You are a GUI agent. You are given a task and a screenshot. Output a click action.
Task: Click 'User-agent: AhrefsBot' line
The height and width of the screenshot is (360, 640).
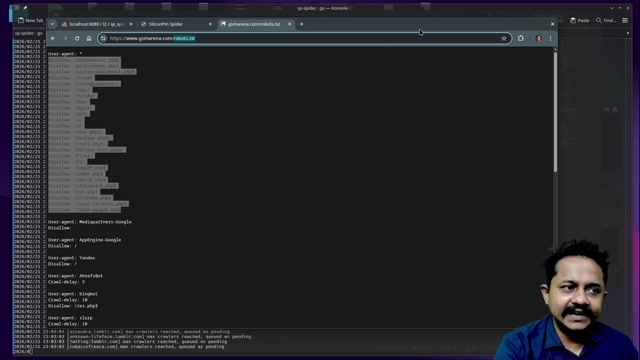coord(76,276)
